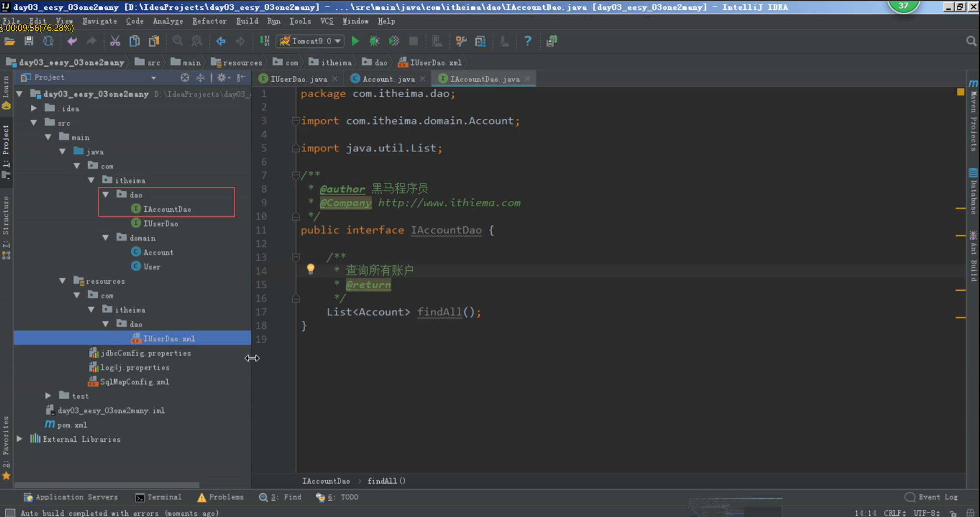Open the Refactor menu
This screenshot has height=517, width=980.
click(209, 21)
